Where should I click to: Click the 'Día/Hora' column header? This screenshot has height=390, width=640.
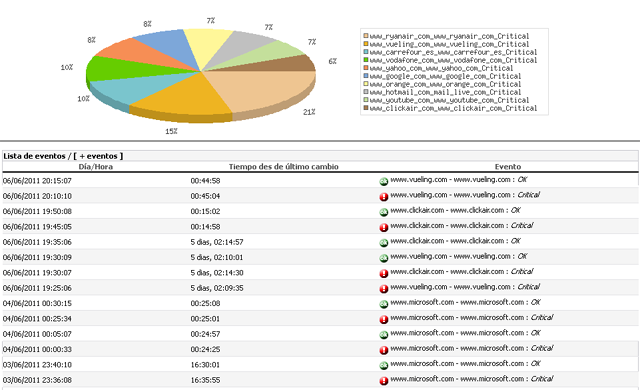tap(96, 166)
